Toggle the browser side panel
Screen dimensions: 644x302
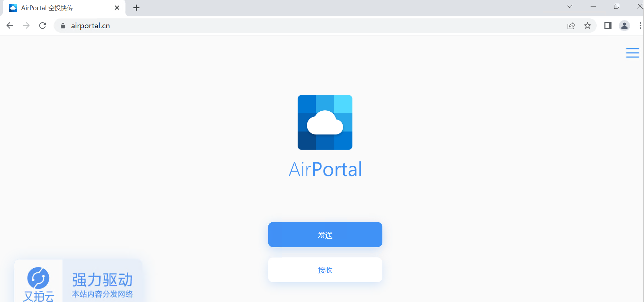pos(608,26)
